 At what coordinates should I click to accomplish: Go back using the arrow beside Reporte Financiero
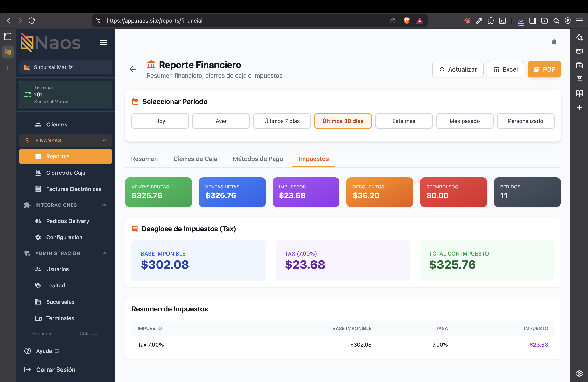[x=133, y=69]
